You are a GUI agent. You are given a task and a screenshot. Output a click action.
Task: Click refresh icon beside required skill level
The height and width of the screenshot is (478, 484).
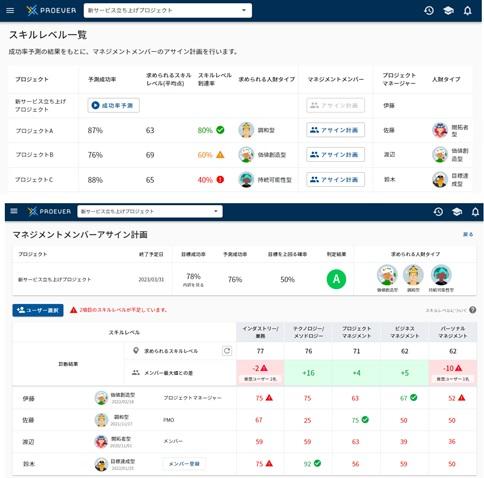click(227, 351)
